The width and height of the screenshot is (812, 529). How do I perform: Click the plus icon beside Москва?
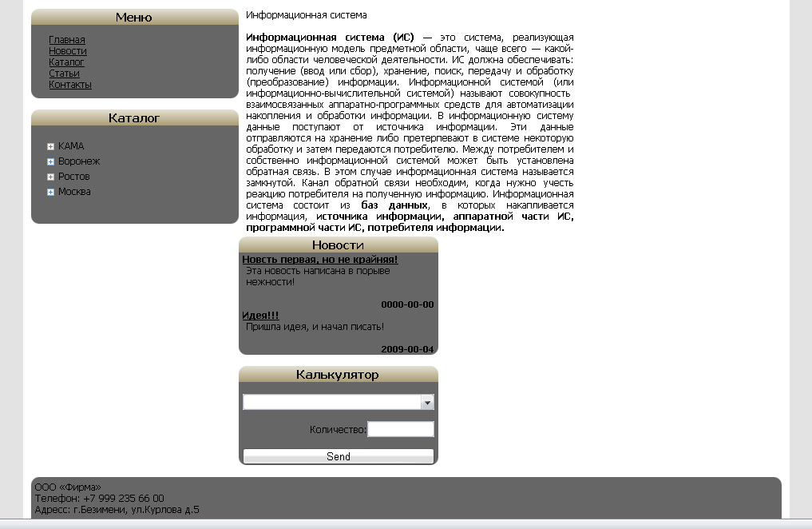tap(51, 192)
